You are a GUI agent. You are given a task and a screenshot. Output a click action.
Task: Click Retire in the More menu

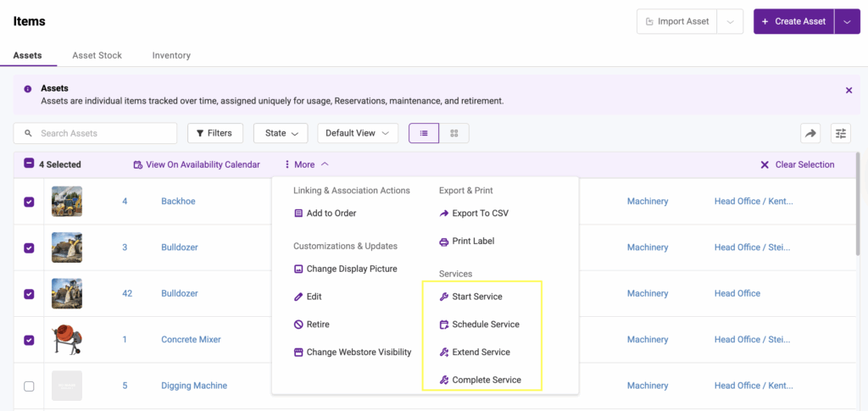(317, 325)
